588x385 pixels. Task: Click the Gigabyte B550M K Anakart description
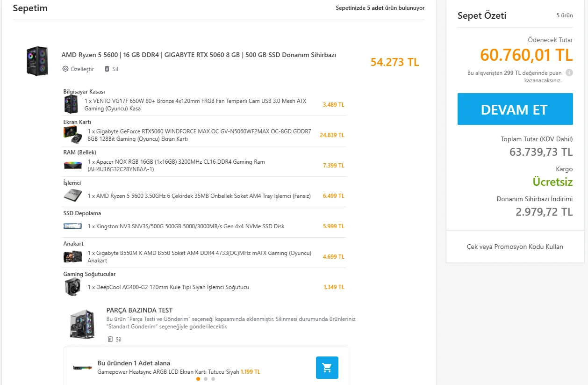coord(200,257)
